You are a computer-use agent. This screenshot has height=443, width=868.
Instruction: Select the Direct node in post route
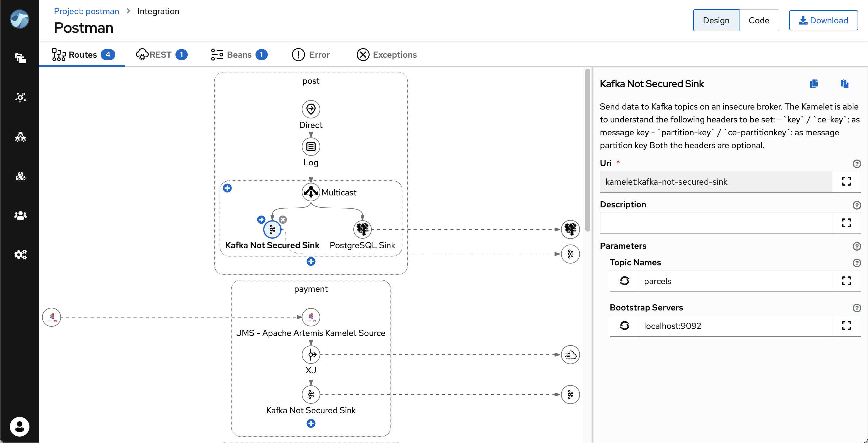(x=311, y=109)
